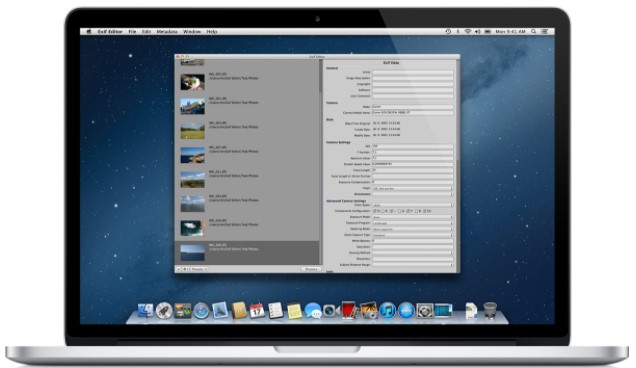Open the Help menu
The image size is (636, 368).
tap(212, 31)
